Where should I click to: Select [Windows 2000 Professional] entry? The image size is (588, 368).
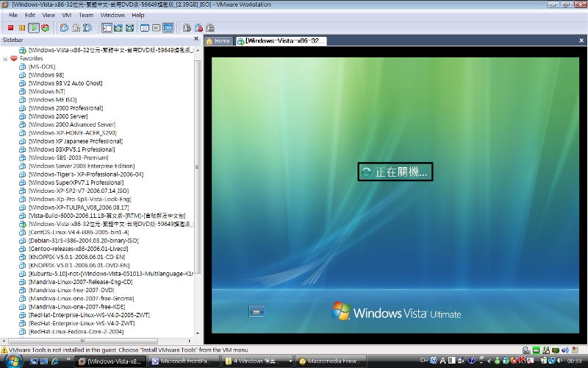click(x=66, y=108)
